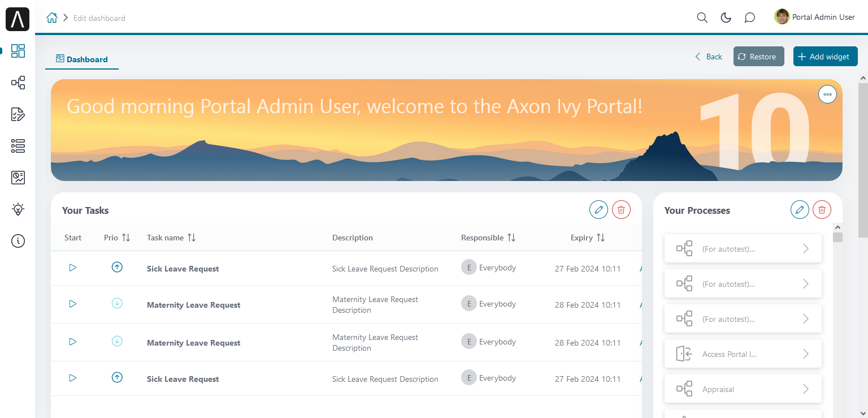
Task: Sort tasks by Prio column
Action: pyautogui.click(x=126, y=238)
